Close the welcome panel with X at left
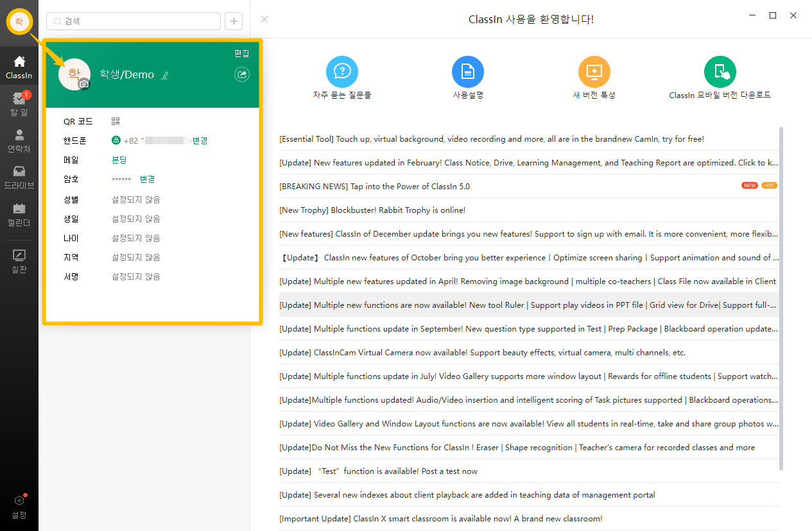812x531 pixels. 264,19
